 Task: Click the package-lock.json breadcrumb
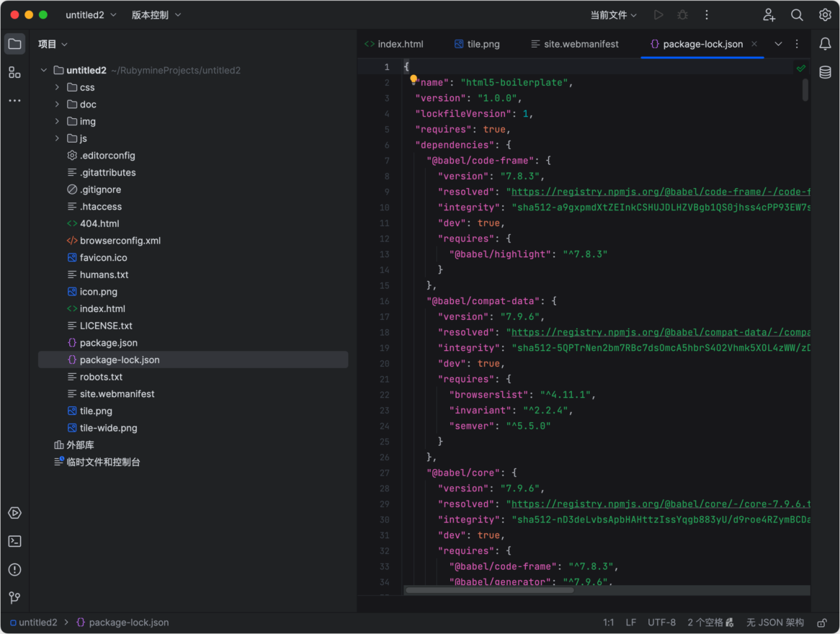(122, 622)
